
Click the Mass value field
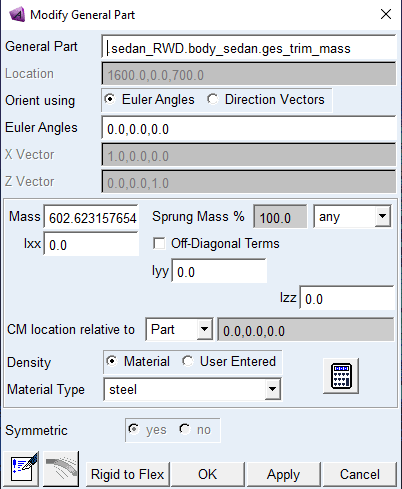tap(91, 218)
